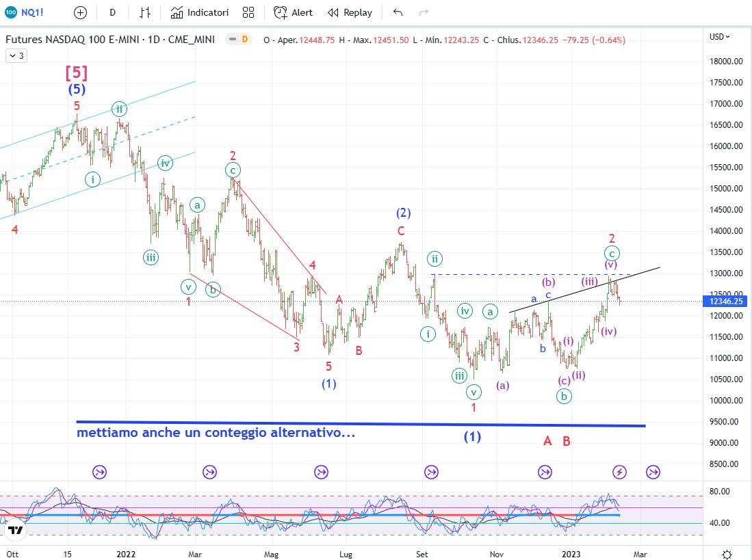Screen dimensions: 752x560
Task: Select the red A label at bottom
Action: coord(547,441)
